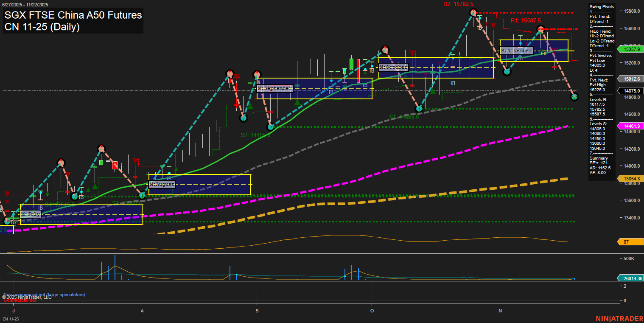
Task: Click the Pvt. Evolve: label
Action: (600, 56)
